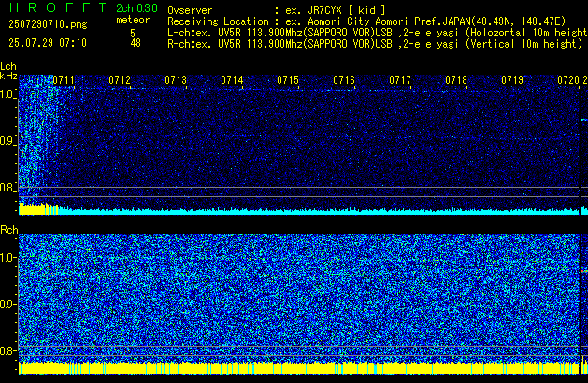Click the 0715 time marker
Screen dimensions: 588x383
(288, 80)
